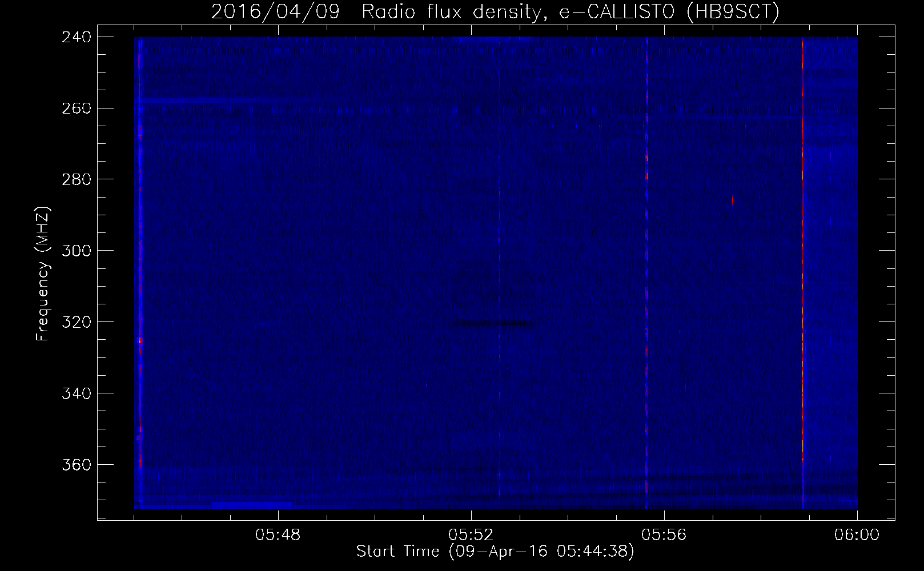Image resolution: width=924 pixels, height=571 pixels.
Task: Click the 05:56 time tick label
Action: (664, 535)
